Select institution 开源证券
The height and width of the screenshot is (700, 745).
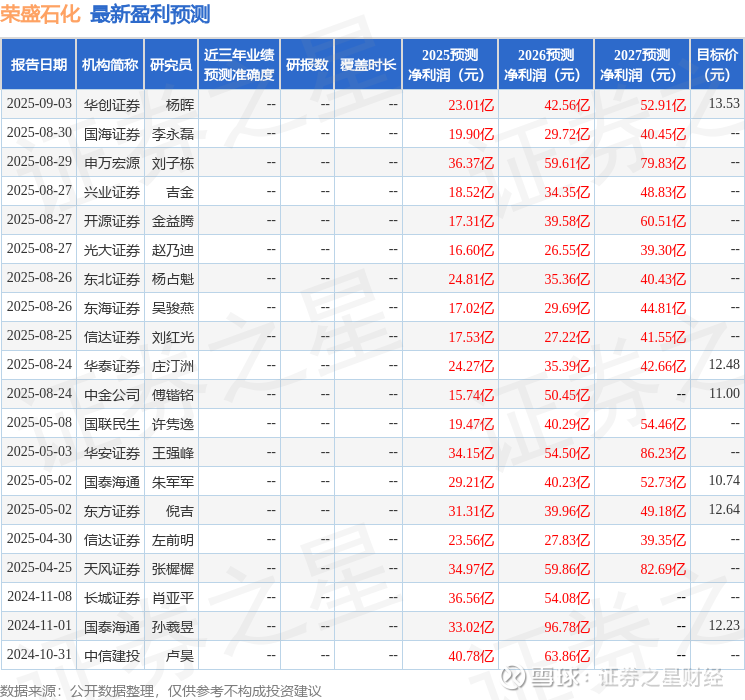click(112, 221)
